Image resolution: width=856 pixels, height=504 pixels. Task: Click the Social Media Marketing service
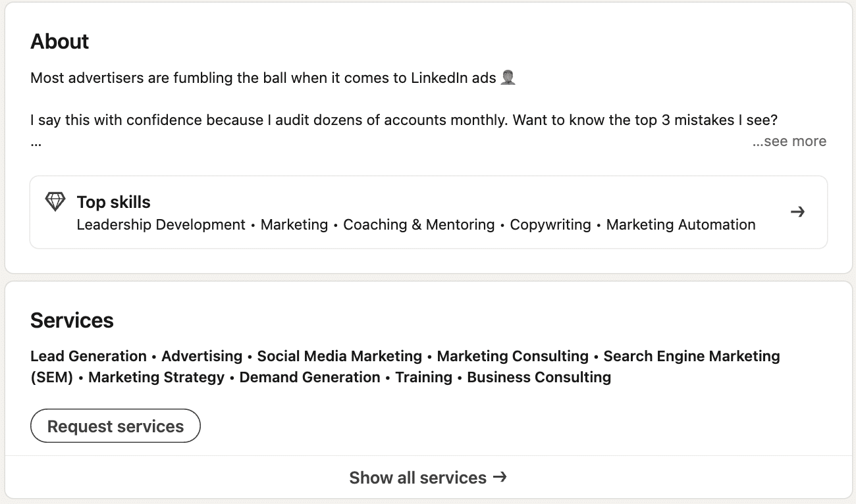(x=339, y=357)
